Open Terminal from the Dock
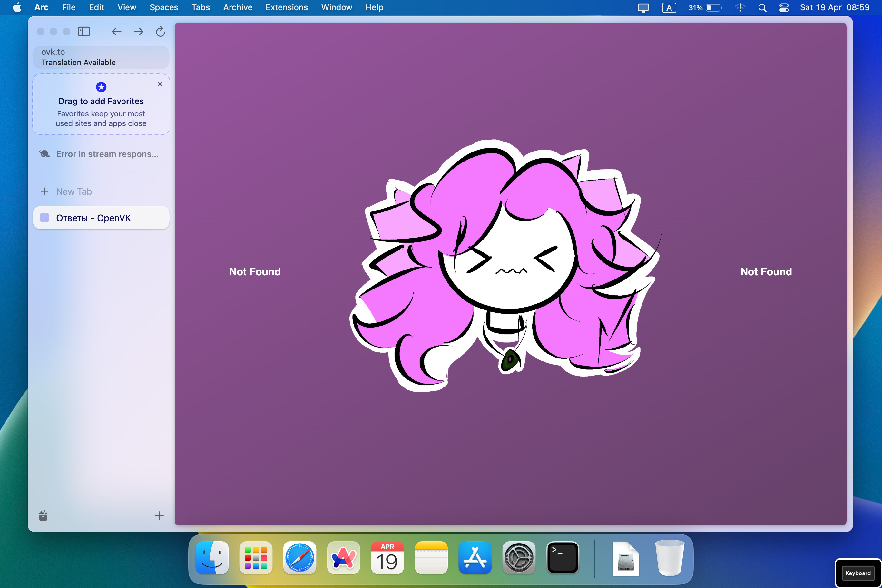Viewport: 882px width, 588px height. coord(563,558)
